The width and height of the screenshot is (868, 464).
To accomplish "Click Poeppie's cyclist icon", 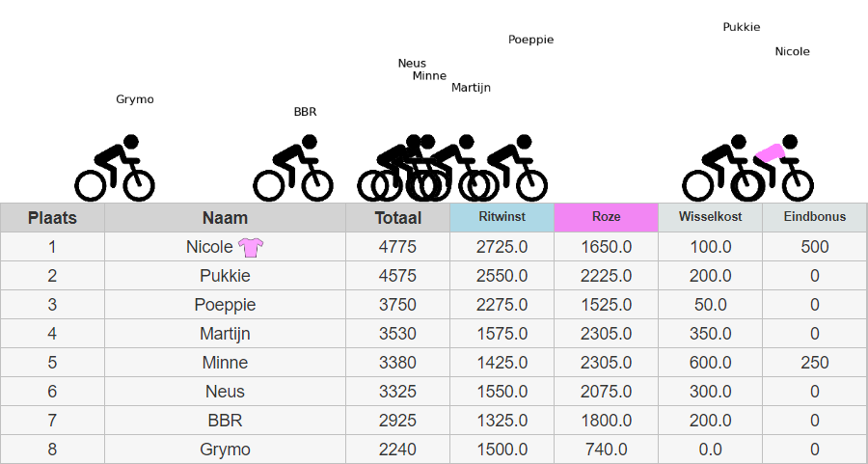I will click(x=510, y=168).
